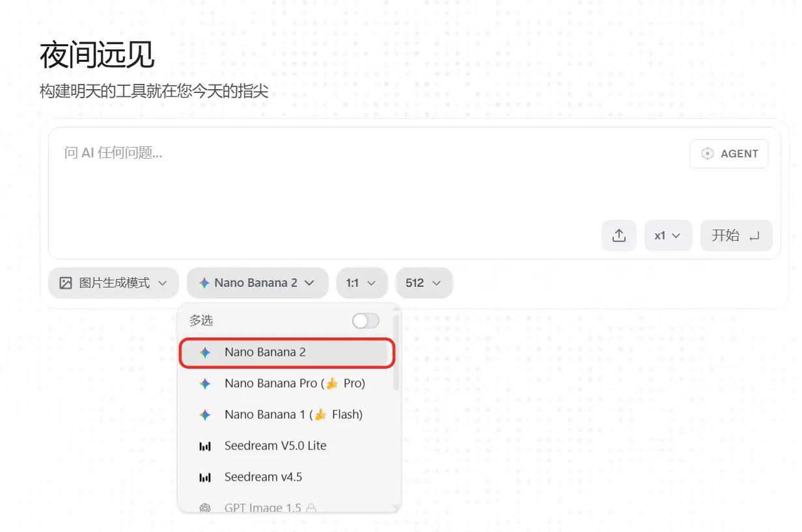
Task: Open the 1:1 aspect ratio dropdown
Action: [362, 282]
